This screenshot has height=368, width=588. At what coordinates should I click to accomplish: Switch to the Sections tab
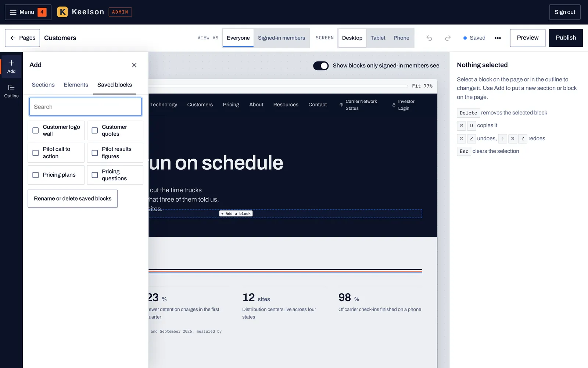click(43, 85)
